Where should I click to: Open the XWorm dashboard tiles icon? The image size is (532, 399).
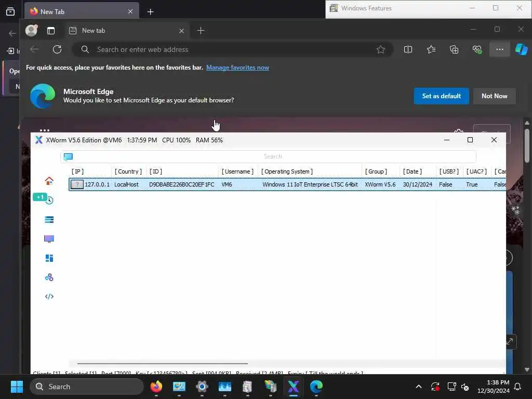click(49, 258)
